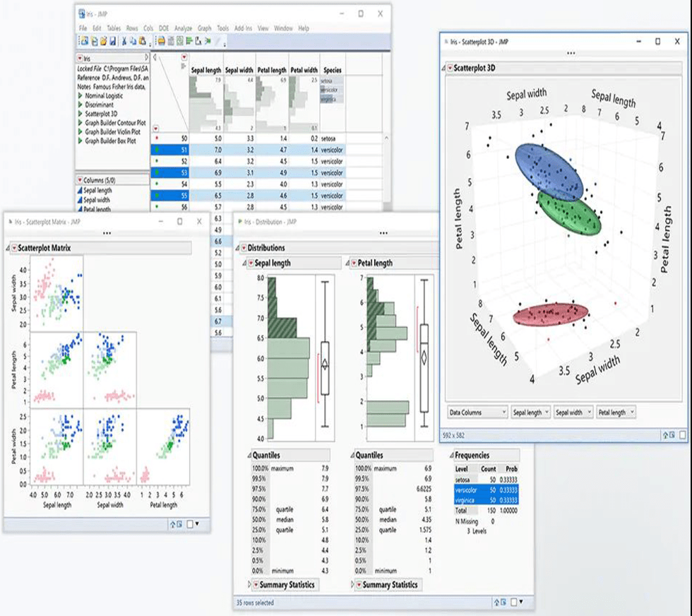Select the Sepal length column in Columns list
Image resolution: width=692 pixels, height=616 pixels.
[x=97, y=191]
